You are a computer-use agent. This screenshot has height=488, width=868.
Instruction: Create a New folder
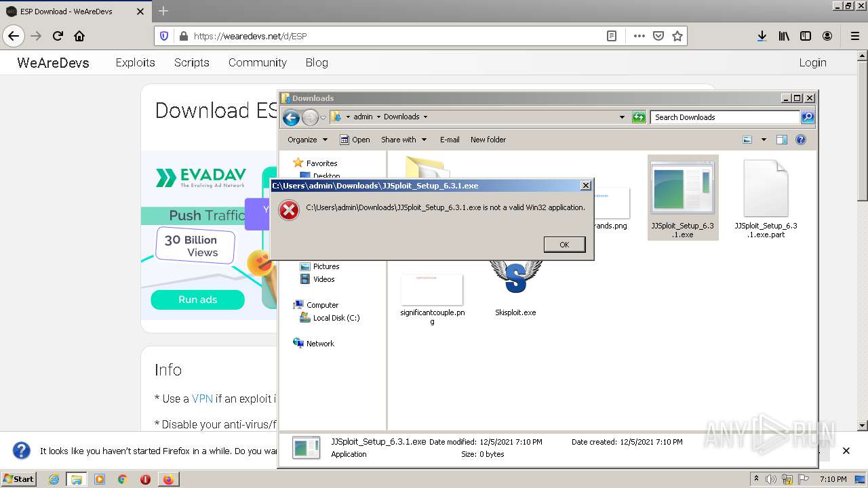488,140
